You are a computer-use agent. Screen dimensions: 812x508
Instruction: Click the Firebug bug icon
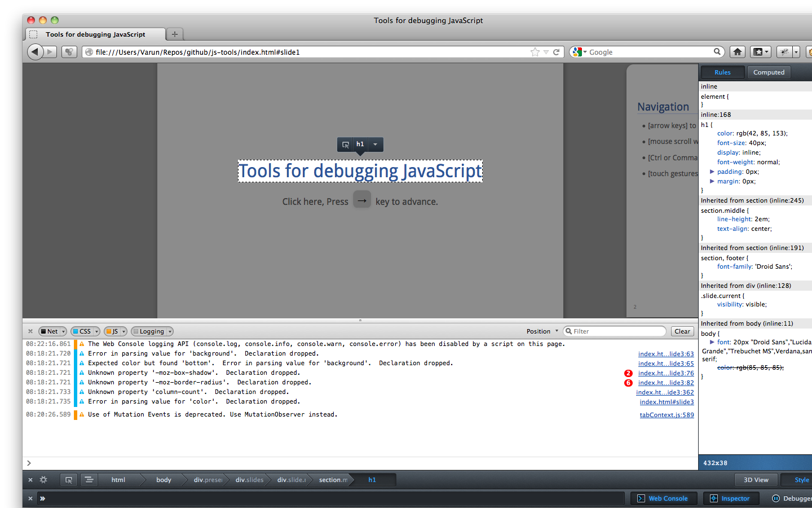784,52
